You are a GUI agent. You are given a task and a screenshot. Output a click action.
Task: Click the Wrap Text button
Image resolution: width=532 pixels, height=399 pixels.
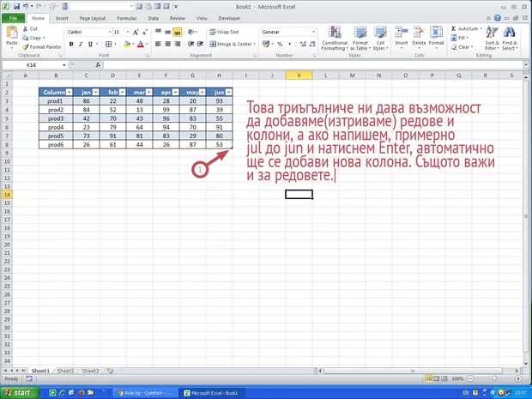[224, 33]
